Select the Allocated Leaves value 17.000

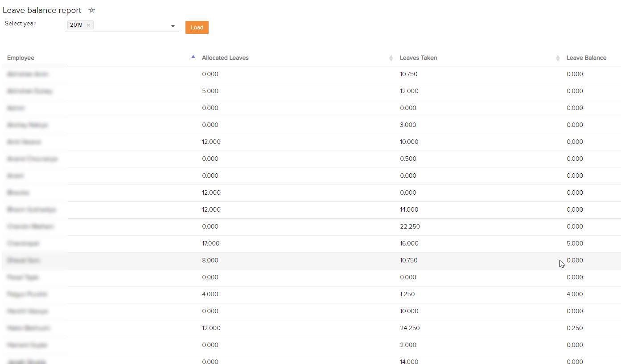coord(210,243)
